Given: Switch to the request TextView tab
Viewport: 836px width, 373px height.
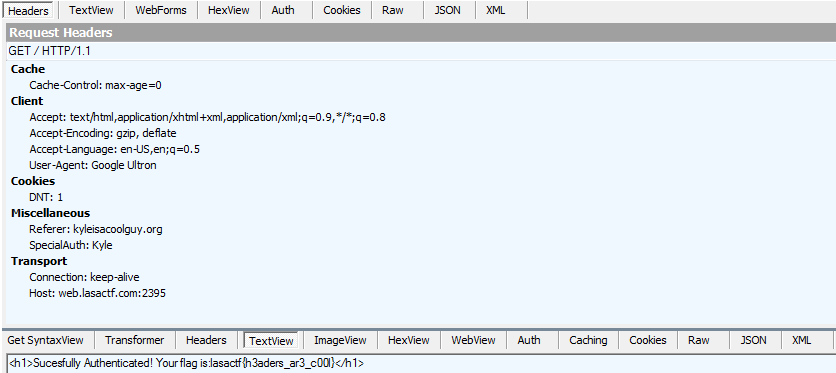Looking at the screenshot, I should (x=91, y=10).
